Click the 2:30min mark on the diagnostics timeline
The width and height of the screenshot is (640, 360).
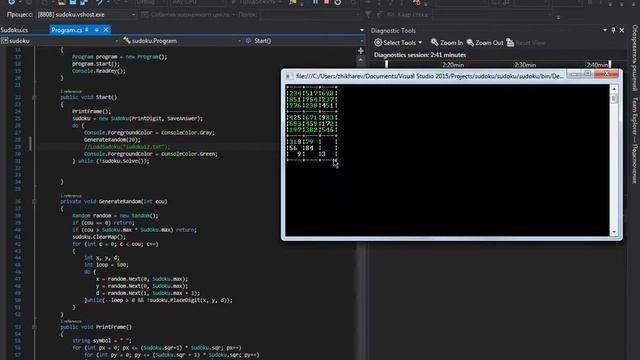(525, 65)
